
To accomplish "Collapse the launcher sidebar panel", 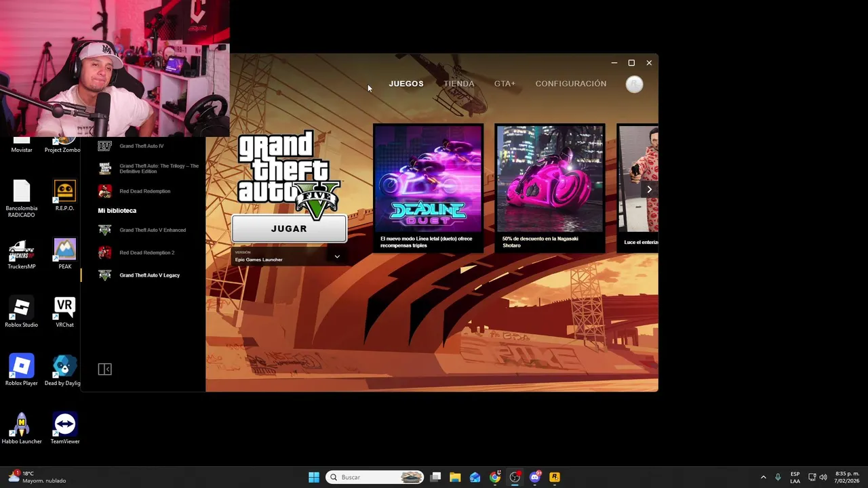I will coord(104,369).
